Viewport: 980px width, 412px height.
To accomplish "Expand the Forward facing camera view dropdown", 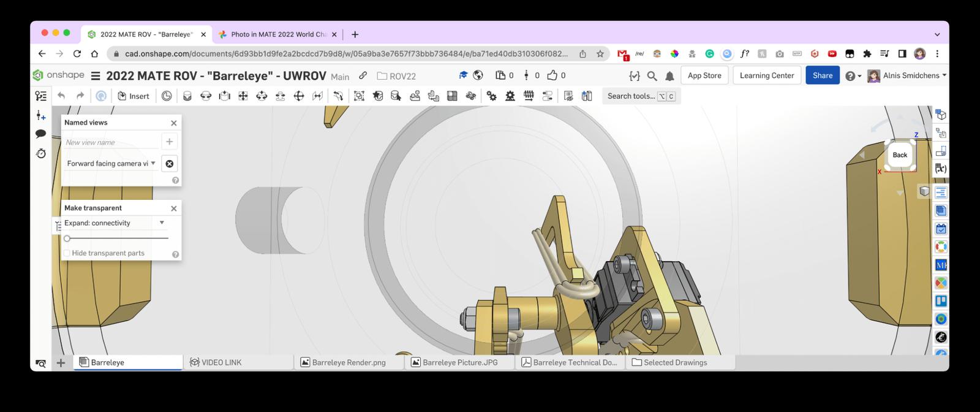I will [x=153, y=163].
